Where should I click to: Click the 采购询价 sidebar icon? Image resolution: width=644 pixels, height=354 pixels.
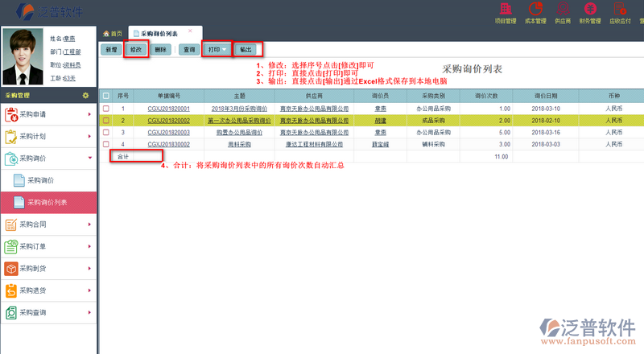tap(11, 158)
